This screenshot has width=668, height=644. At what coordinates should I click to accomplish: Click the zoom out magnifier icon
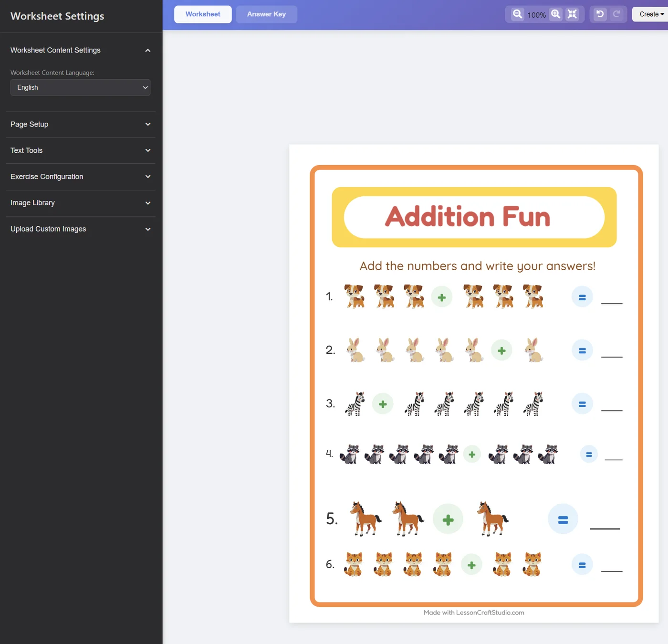click(x=517, y=14)
